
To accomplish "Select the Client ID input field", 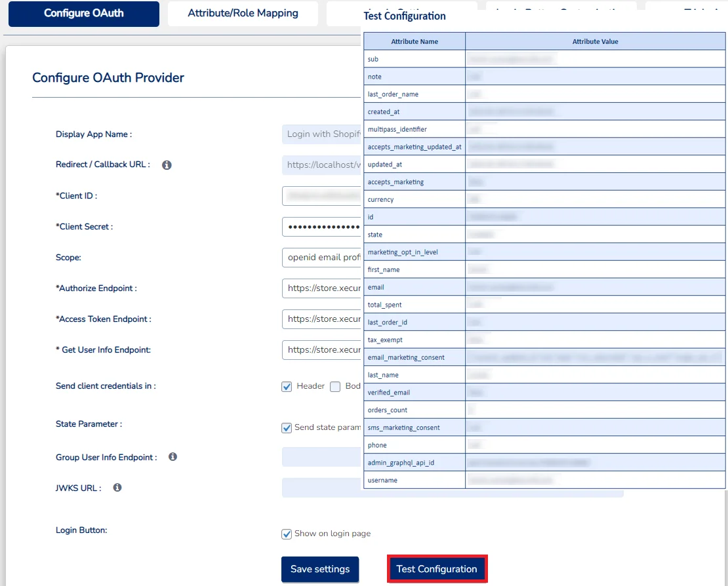I will tap(321, 195).
